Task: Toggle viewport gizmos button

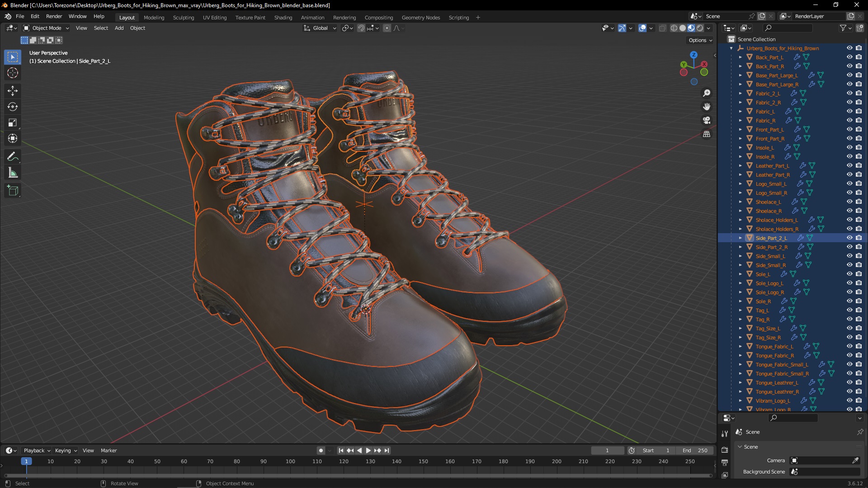Action: click(622, 28)
